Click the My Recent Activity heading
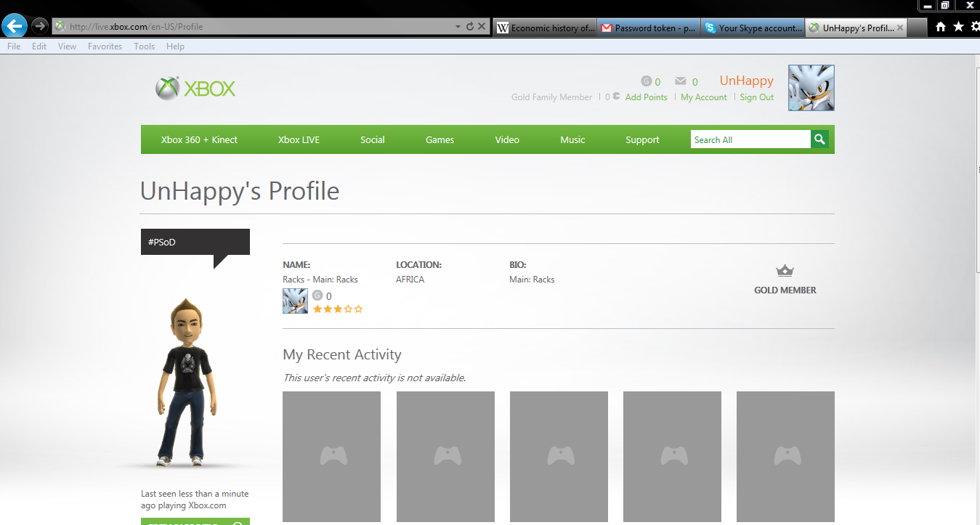 [x=342, y=354]
